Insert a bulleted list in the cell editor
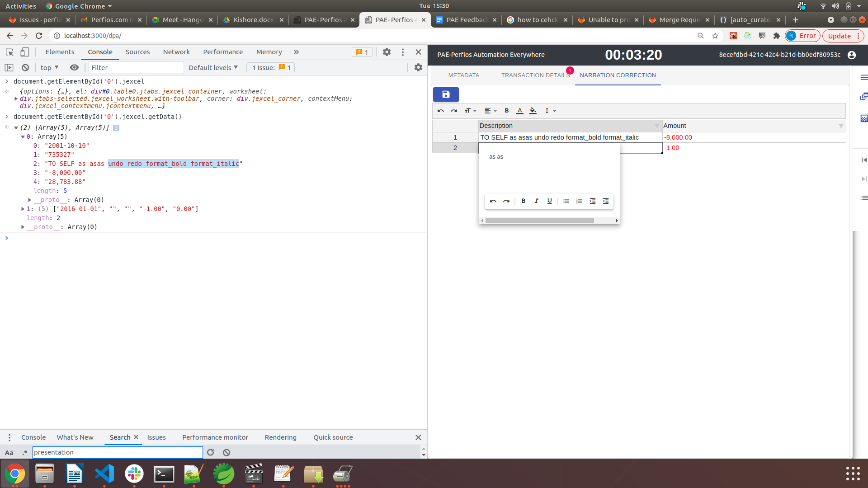 pyautogui.click(x=566, y=201)
